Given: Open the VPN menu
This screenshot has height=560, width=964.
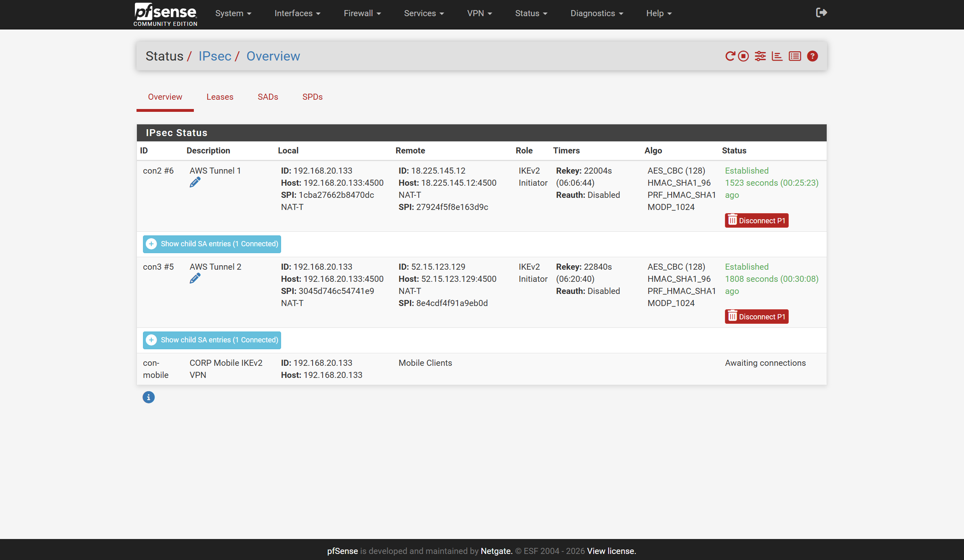Looking at the screenshot, I should tap(479, 13).
